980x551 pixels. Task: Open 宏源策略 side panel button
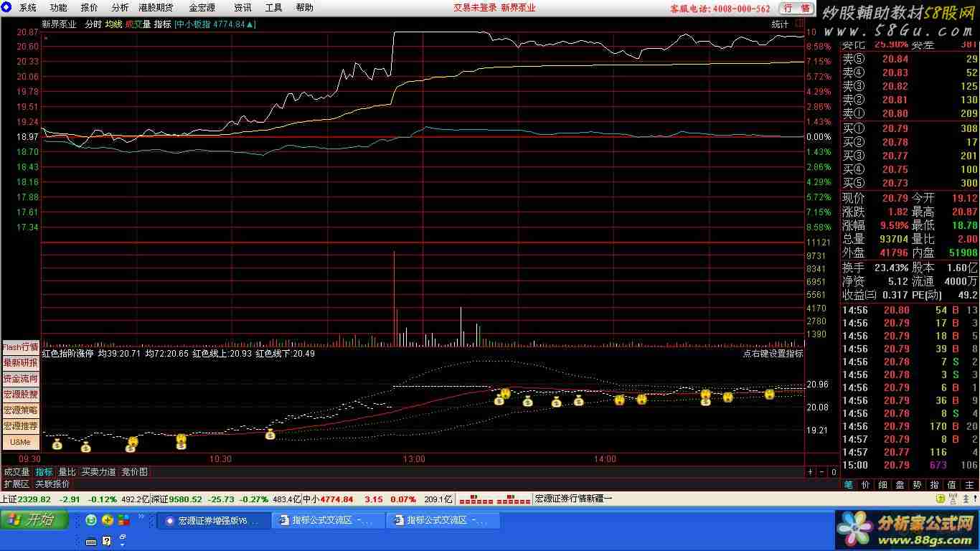coord(20,410)
